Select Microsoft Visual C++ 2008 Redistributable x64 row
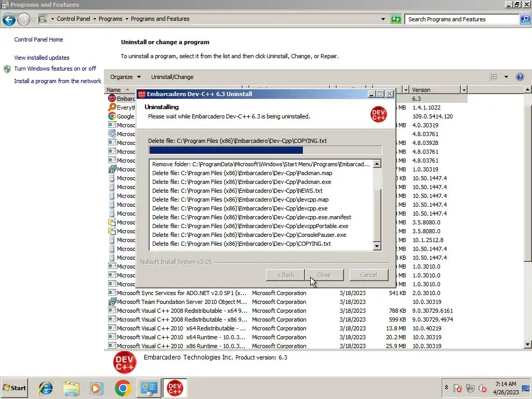532x399 pixels. coord(285,311)
